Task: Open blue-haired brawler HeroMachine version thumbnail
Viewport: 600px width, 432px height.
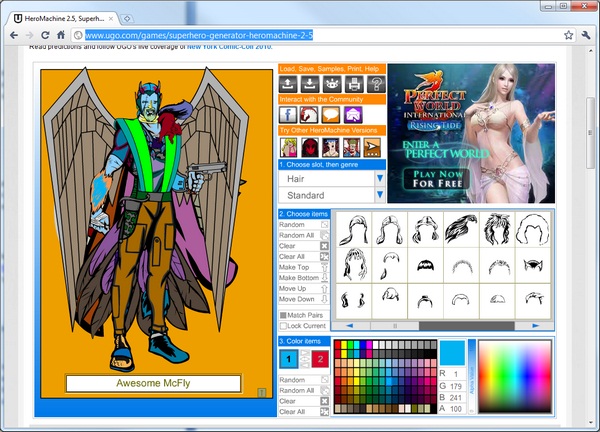Action: click(330, 147)
